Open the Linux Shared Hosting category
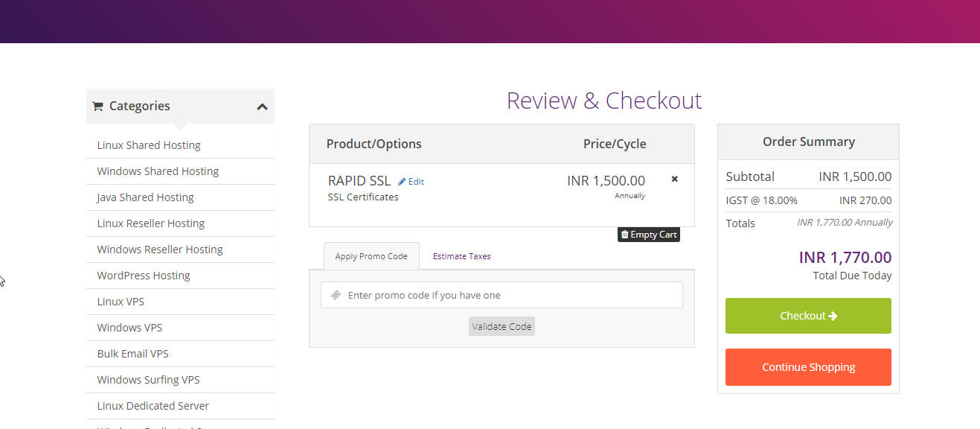 [149, 145]
